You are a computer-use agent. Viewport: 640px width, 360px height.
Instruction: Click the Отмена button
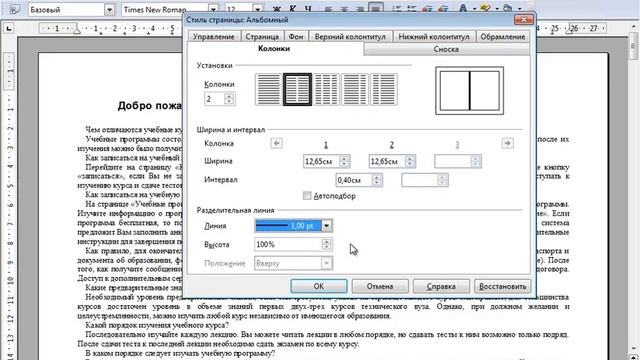(380, 286)
